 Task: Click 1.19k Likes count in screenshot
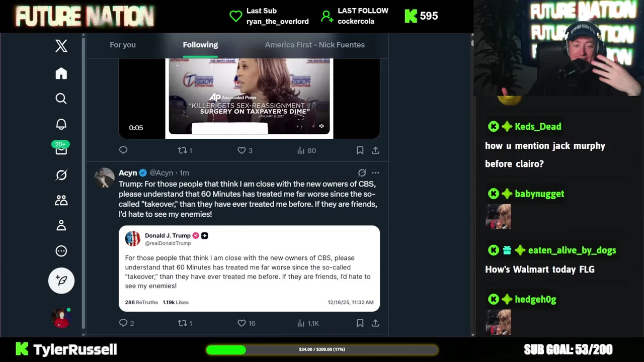point(176,302)
